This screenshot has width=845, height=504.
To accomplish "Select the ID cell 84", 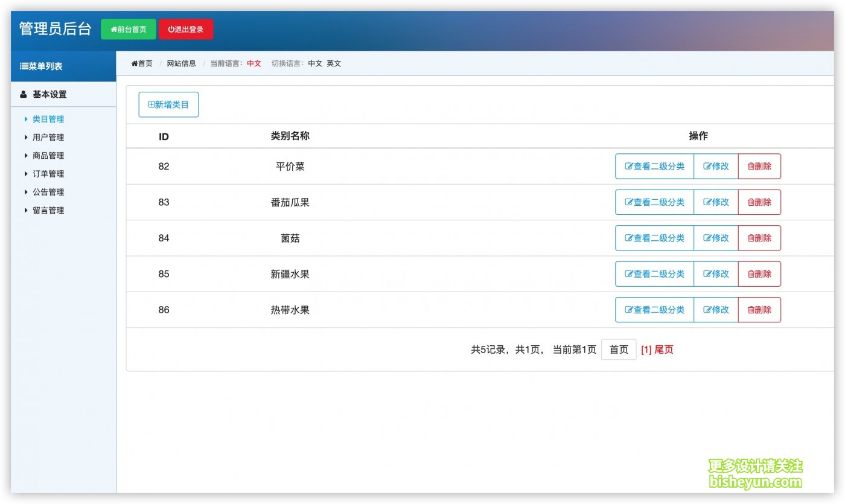I will [164, 238].
